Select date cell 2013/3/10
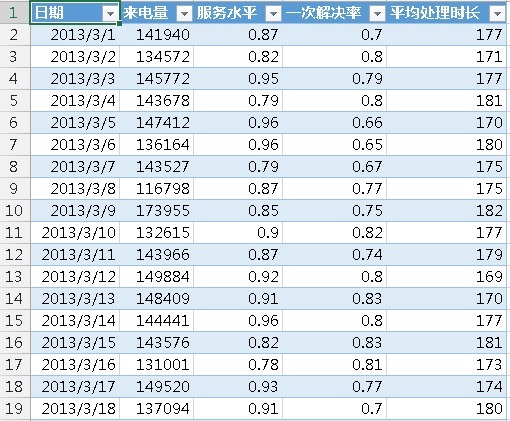 point(75,233)
